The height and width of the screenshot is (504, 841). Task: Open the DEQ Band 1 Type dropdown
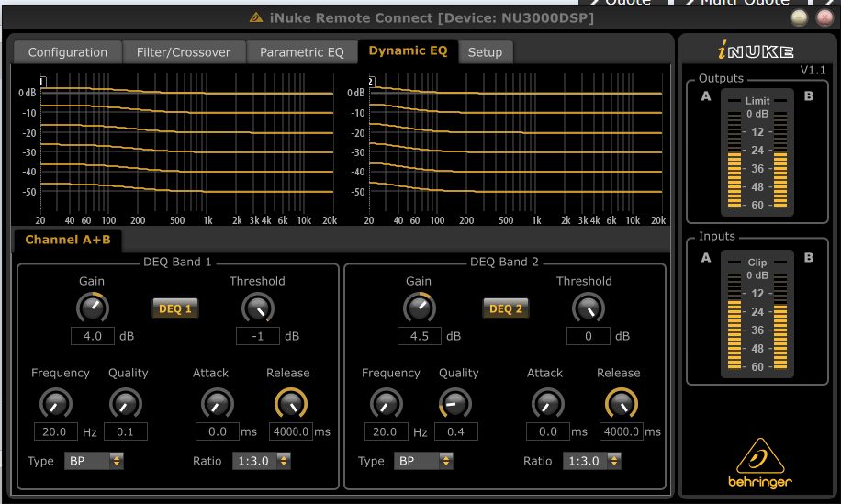point(94,461)
